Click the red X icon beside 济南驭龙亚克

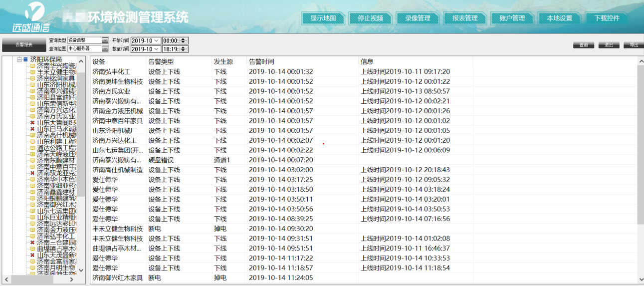point(32,173)
